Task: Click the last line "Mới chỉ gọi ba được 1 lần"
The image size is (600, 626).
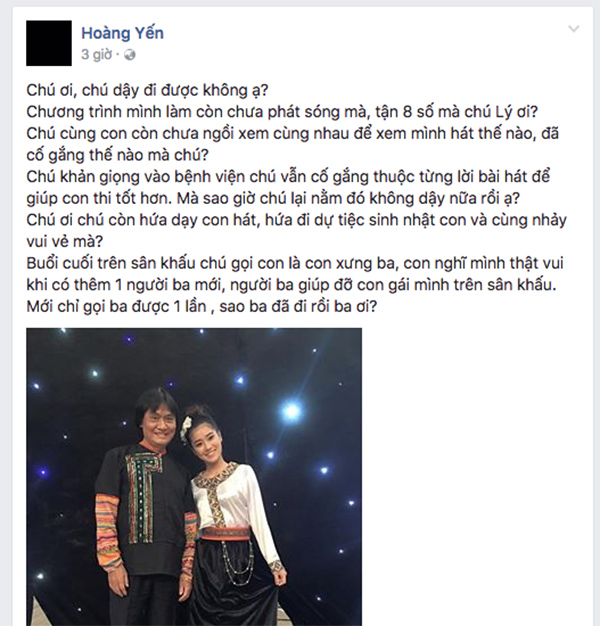Action: coord(202,307)
